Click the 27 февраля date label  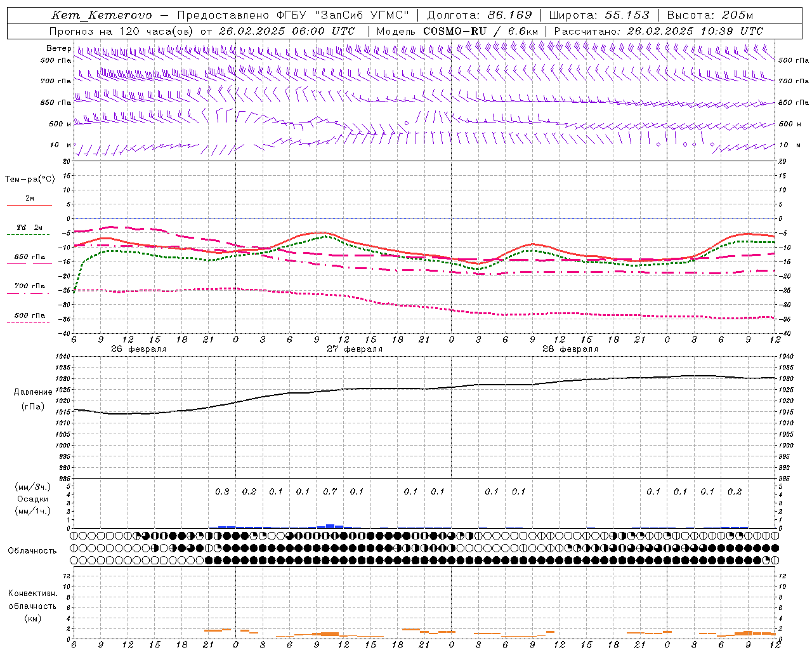355,349
